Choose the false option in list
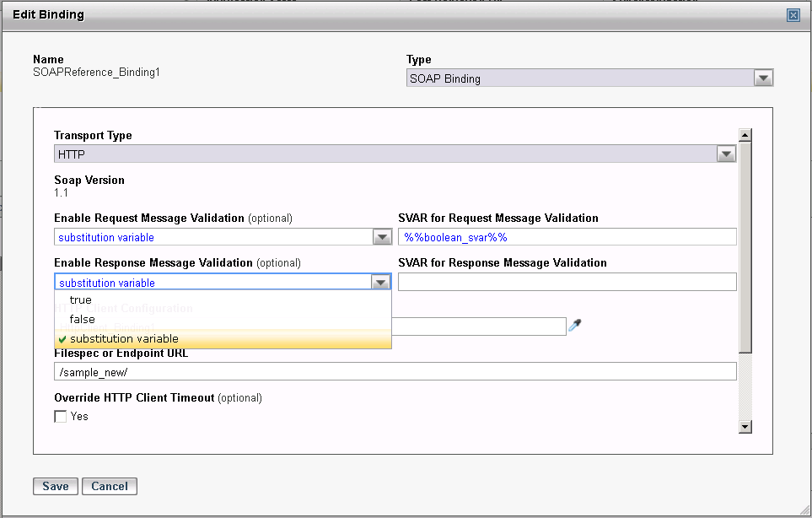 click(83, 319)
